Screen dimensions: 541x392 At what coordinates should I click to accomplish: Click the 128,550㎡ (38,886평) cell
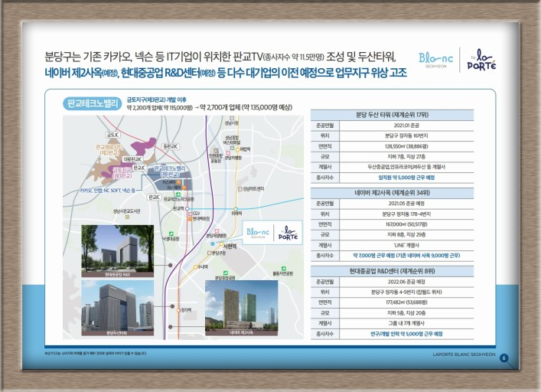click(406, 146)
